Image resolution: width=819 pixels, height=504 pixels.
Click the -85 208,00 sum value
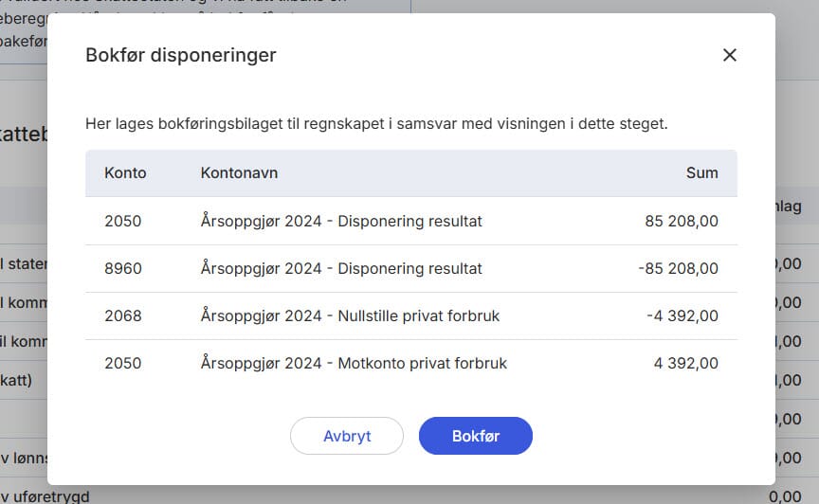coord(678,269)
